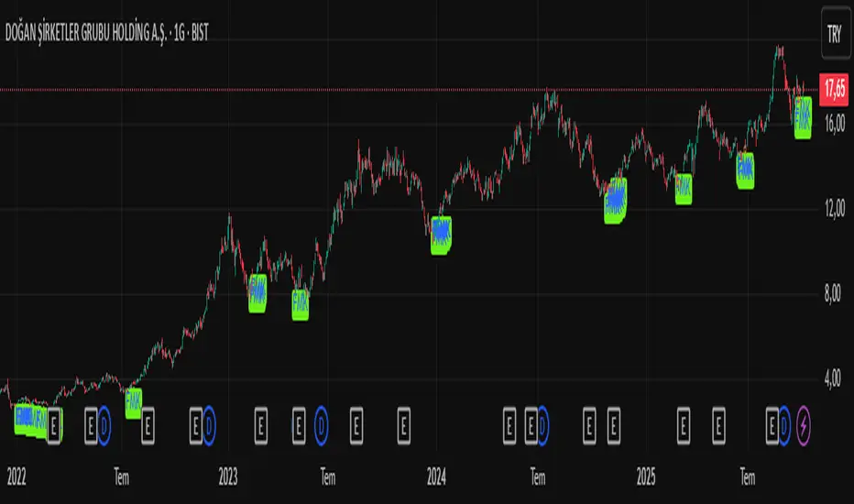854x504 pixels.
Task: Click the second earnings E marker of 2025
Action: pyautogui.click(x=719, y=426)
